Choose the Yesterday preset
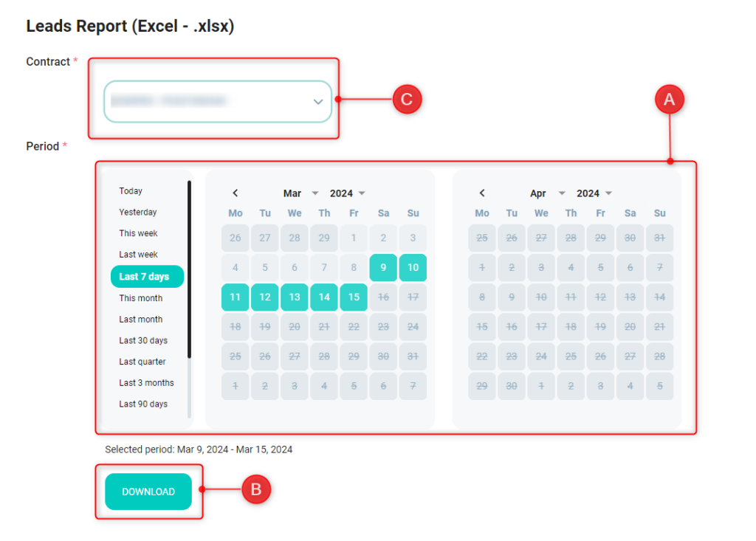 138,213
